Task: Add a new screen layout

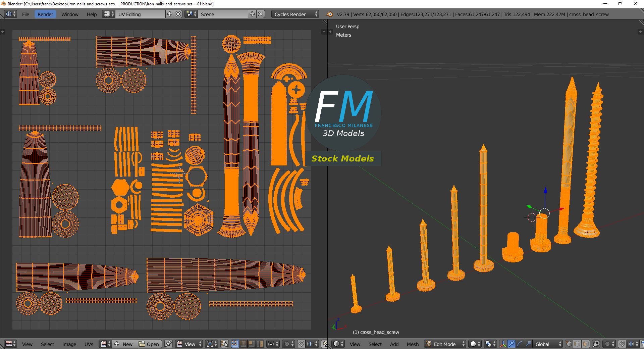Action: coord(170,14)
